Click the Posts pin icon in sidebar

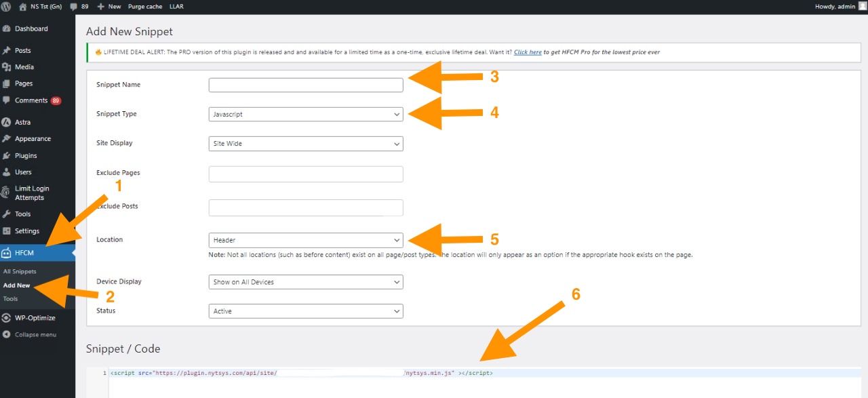pos(7,51)
